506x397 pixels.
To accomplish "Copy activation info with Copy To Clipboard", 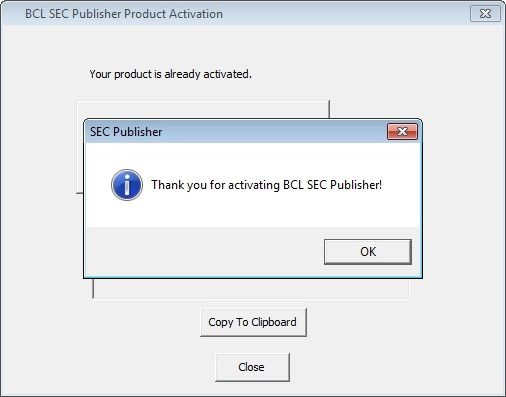I will [x=253, y=322].
